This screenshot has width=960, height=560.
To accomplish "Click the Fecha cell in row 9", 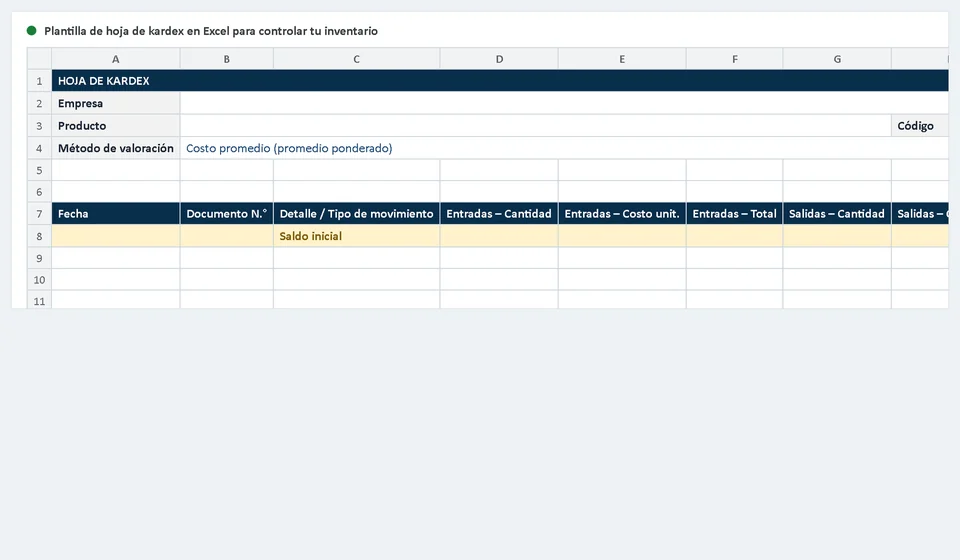I will [116, 258].
